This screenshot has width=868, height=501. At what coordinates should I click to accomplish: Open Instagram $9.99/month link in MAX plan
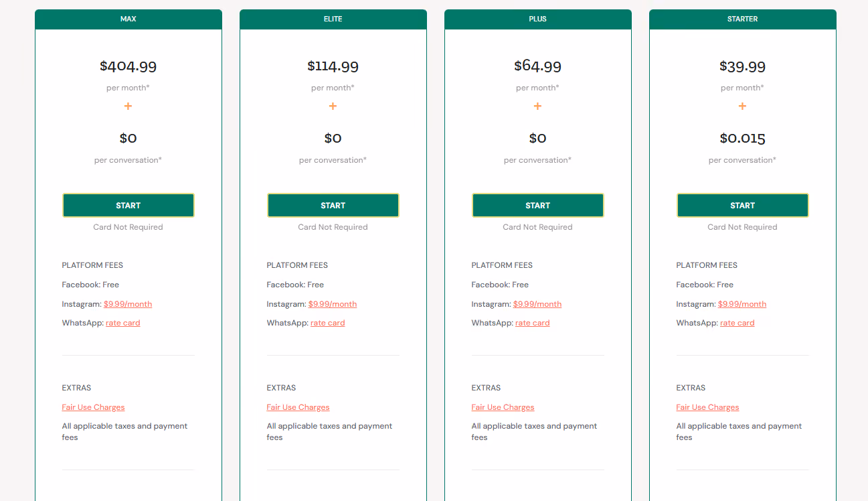point(128,304)
